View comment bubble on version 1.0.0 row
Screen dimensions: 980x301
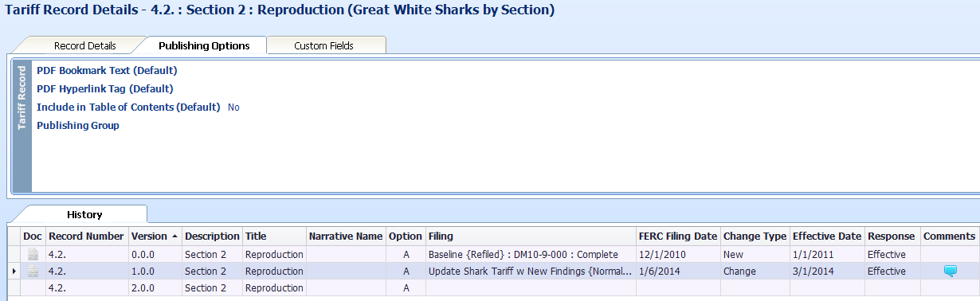coord(949,271)
